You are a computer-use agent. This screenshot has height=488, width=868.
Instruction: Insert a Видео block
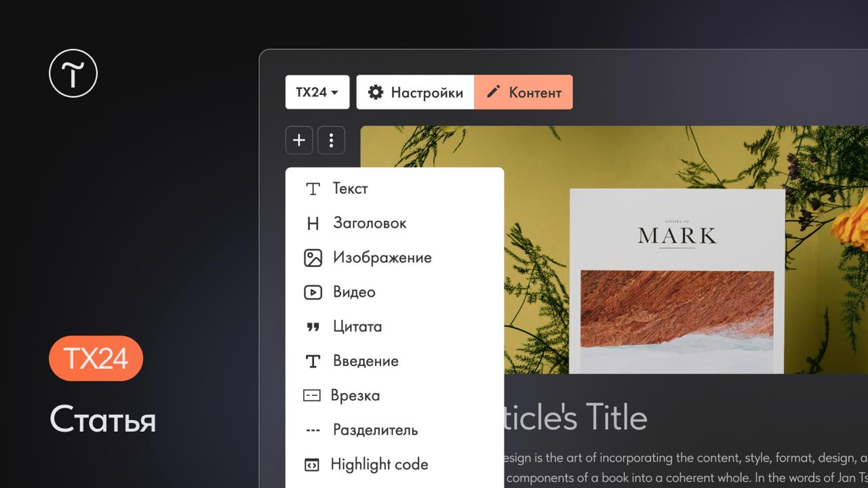click(395, 292)
